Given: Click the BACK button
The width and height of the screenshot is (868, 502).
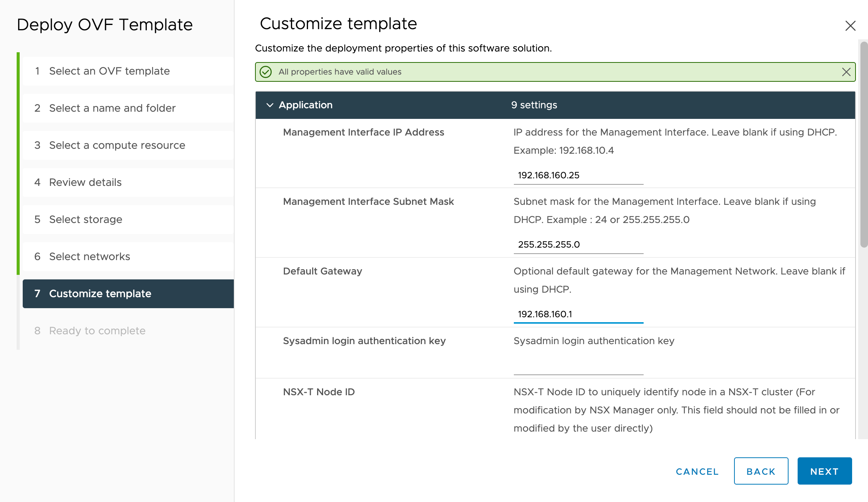Looking at the screenshot, I should 761,471.
